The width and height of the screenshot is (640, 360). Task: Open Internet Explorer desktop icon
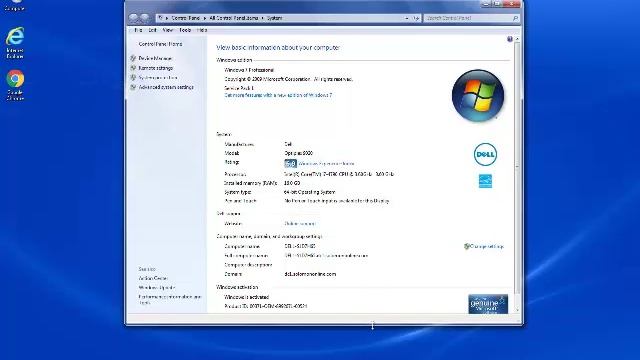(15, 42)
